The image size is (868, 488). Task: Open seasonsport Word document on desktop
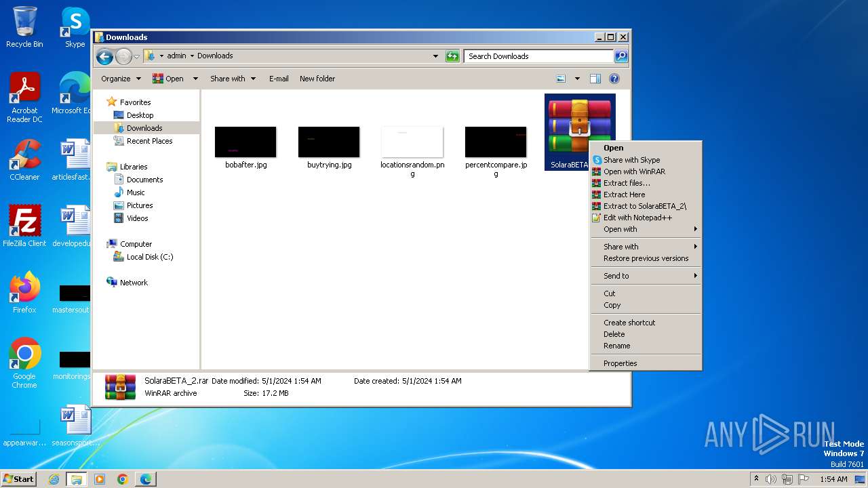click(75, 426)
